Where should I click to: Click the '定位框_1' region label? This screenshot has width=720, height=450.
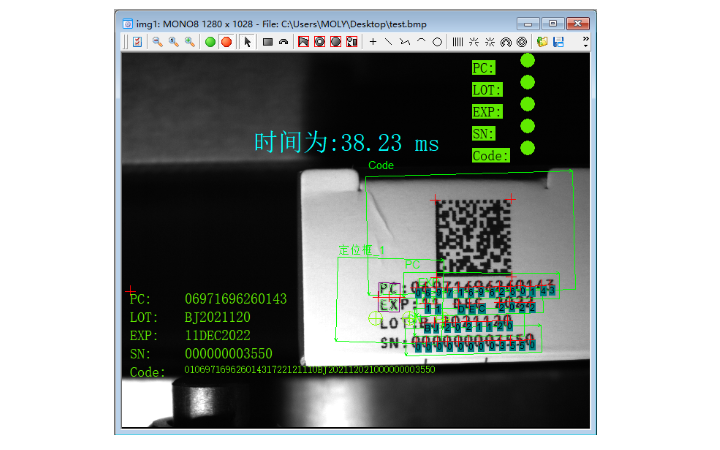[x=361, y=250]
